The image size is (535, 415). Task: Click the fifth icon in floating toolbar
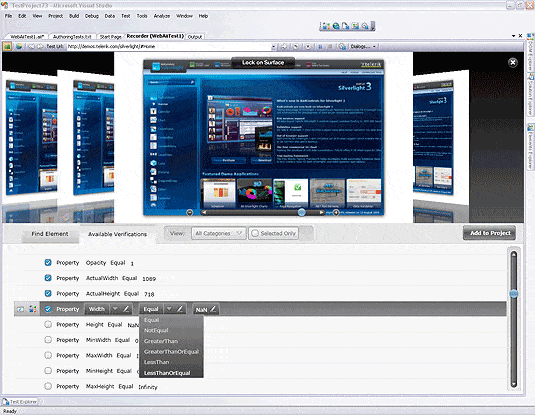(365, 26)
